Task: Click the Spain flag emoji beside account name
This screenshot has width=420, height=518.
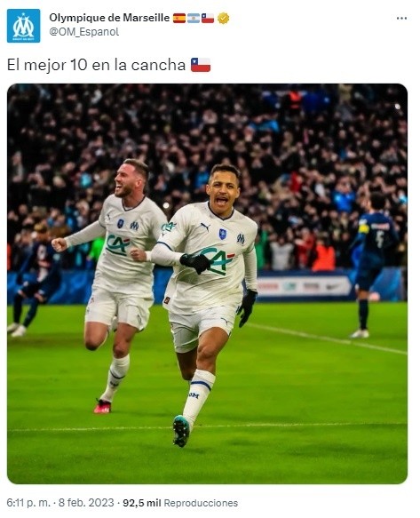Action: 179,18
